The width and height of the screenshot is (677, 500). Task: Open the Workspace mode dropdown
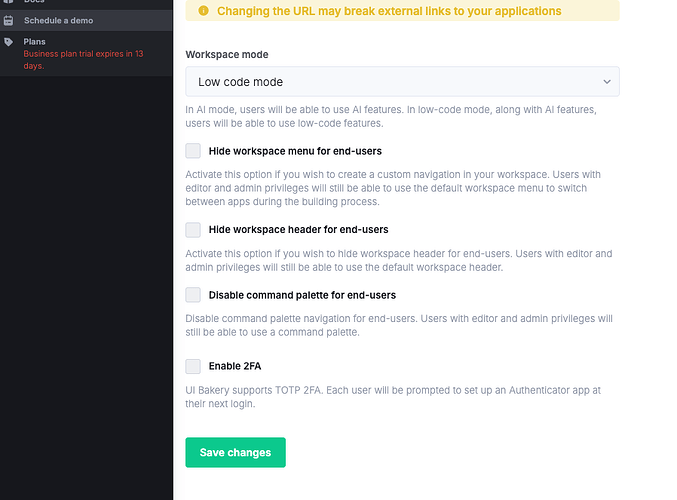click(401, 82)
